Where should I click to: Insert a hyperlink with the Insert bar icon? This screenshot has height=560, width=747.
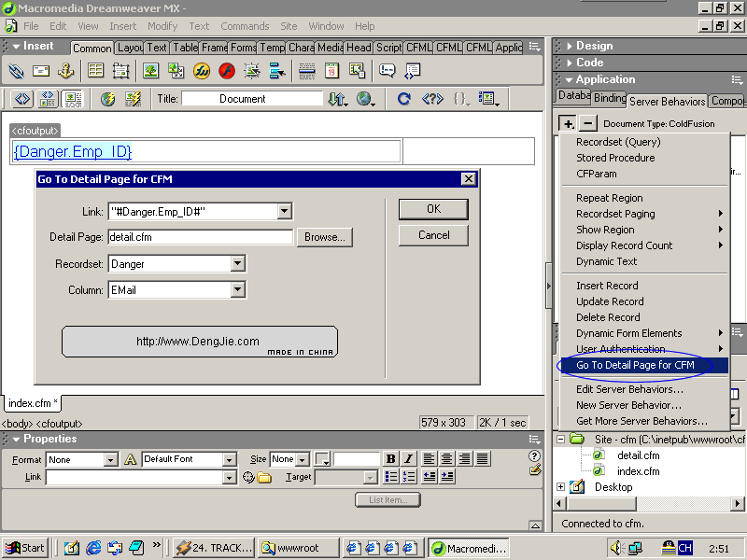16,71
